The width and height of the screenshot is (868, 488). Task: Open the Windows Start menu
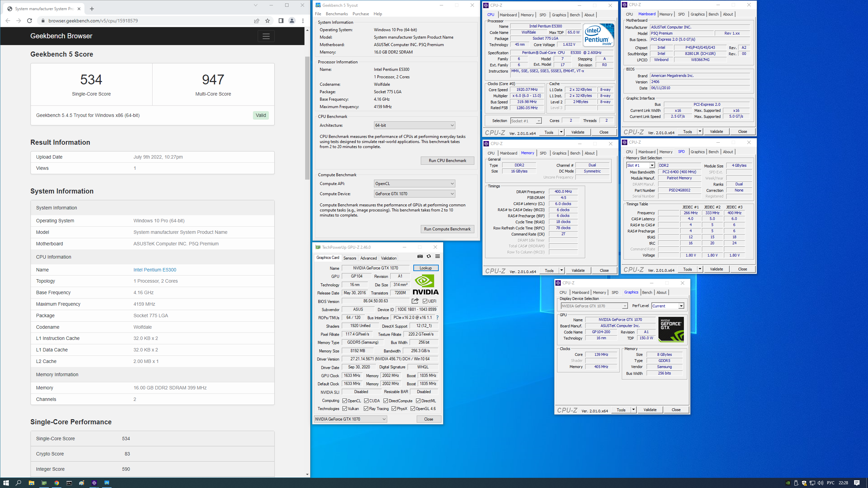(6, 483)
